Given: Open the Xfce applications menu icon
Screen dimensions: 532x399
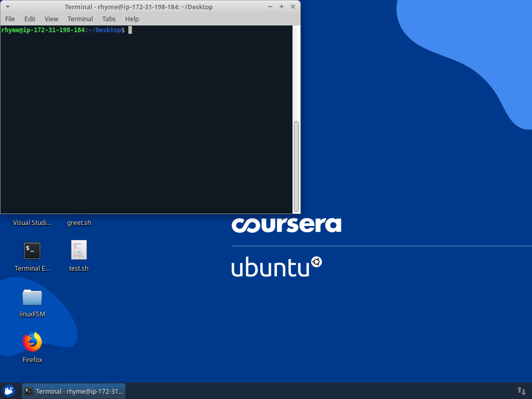Looking at the screenshot, I should 9,391.
